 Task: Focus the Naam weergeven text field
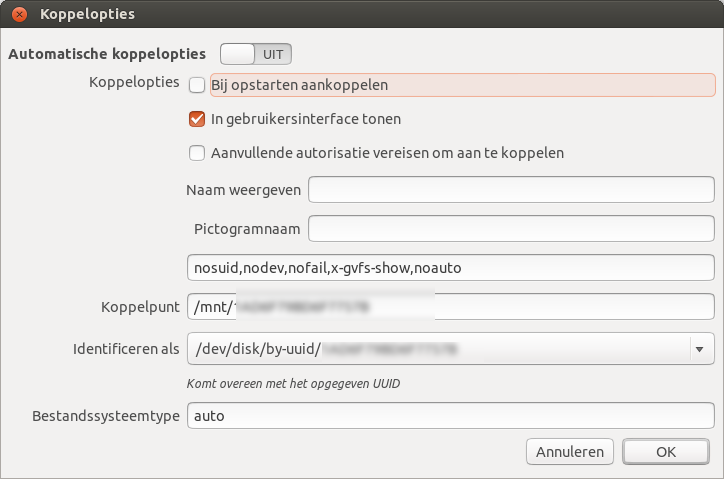(511, 189)
